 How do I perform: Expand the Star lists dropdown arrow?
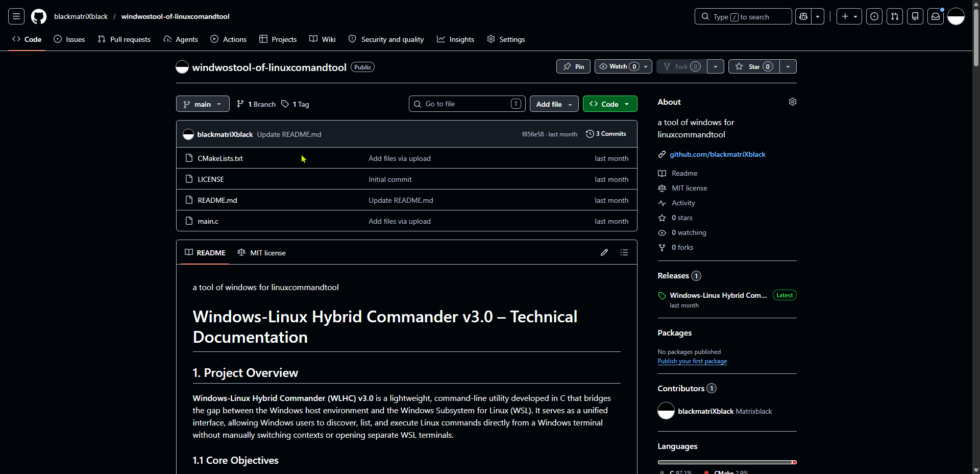coord(788,66)
